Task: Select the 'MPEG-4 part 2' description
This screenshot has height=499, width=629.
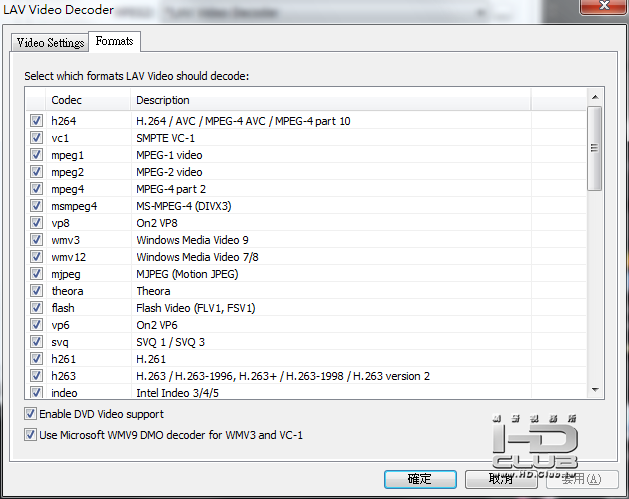Action: point(171,189)
